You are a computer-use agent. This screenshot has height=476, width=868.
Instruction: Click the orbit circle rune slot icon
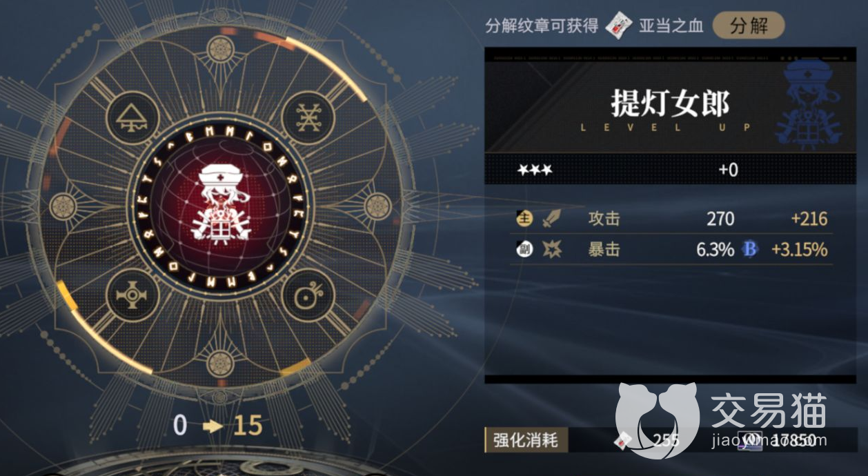click(x=308, y=295)
